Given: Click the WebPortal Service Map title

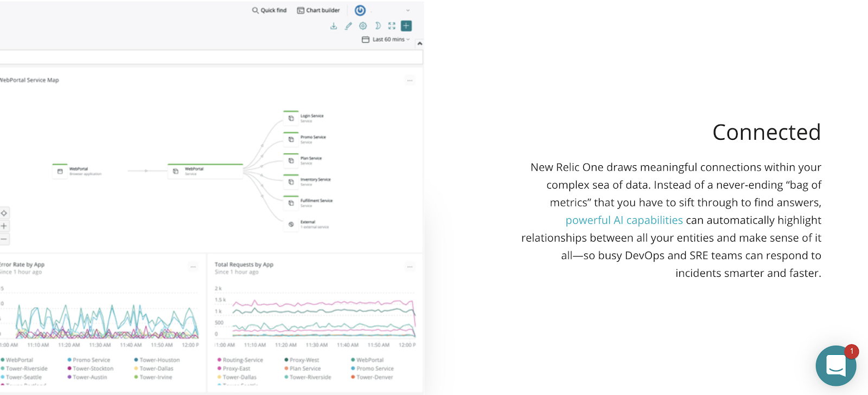Looking at the screenshot, I should tap(29, 80).
